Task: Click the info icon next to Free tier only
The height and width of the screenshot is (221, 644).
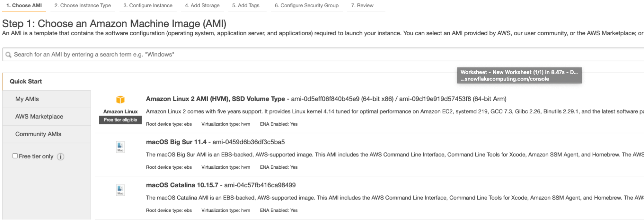Action: pos(61,157)
